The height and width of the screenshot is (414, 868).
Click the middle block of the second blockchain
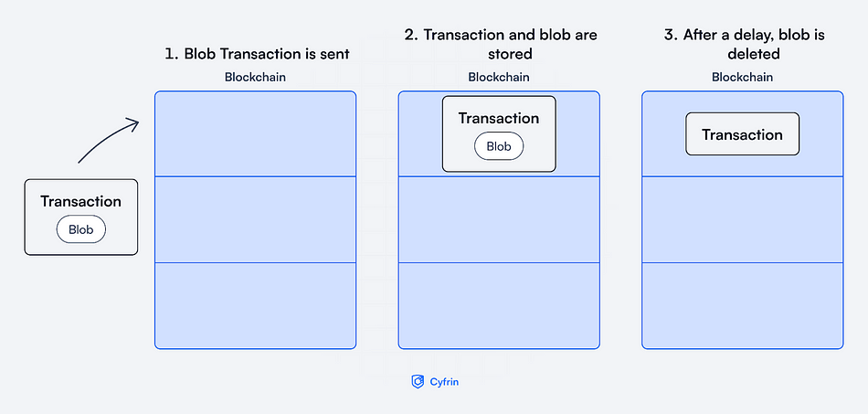tap(499, 219)
